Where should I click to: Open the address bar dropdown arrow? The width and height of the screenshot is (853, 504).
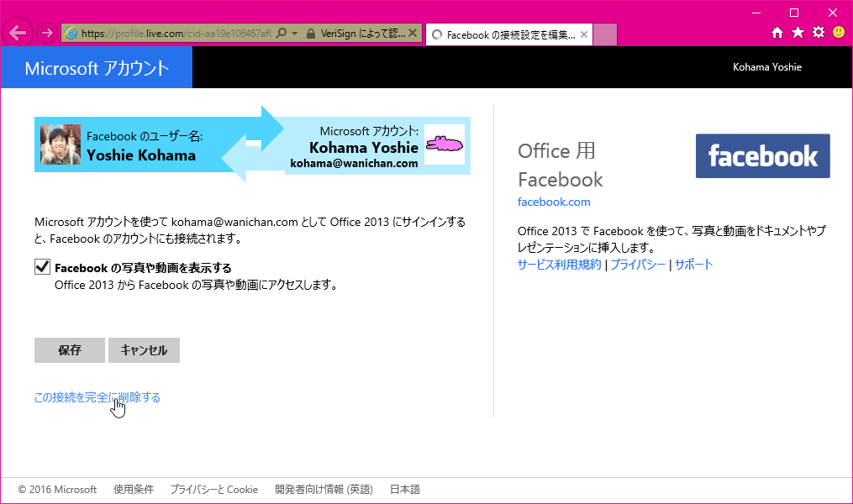(x=295, y=33)
